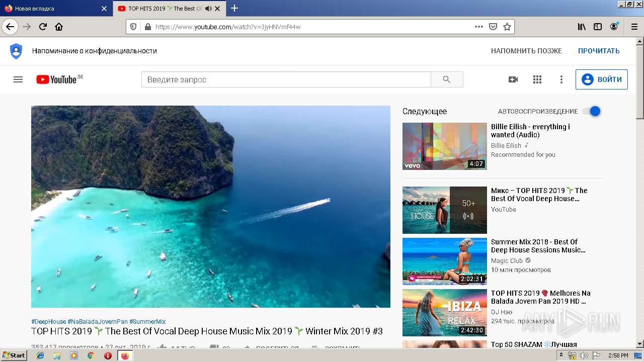Click the vertical scrollbar up arrow

click(x=640, y=41)
